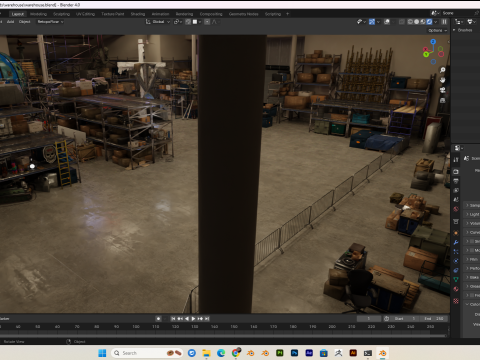Play animation in reverse
Image resolution: width=480 pixels, height=360 pixels.
(187, 319)
